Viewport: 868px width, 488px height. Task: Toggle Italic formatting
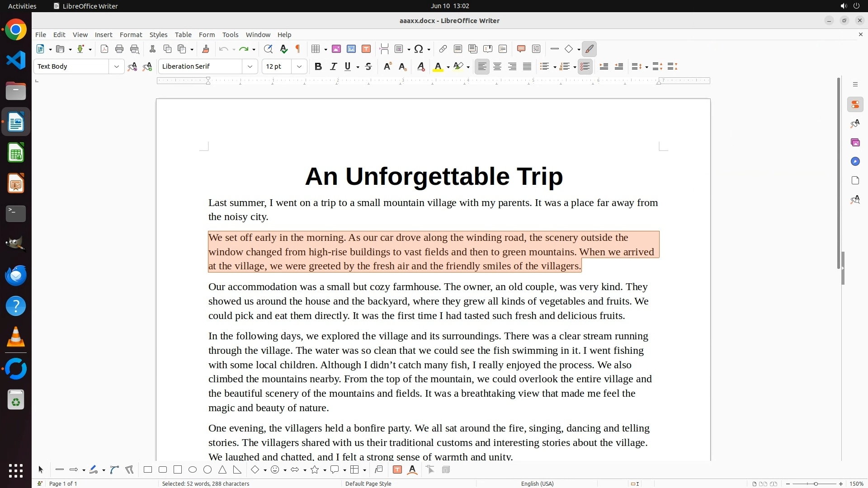pyautogui.click(x=333, y=66)
